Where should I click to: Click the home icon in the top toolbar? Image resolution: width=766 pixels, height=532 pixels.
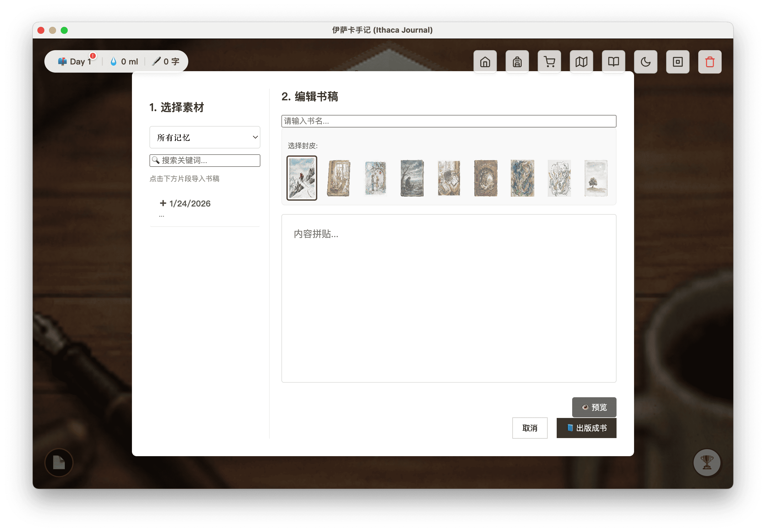click(485, 62)
